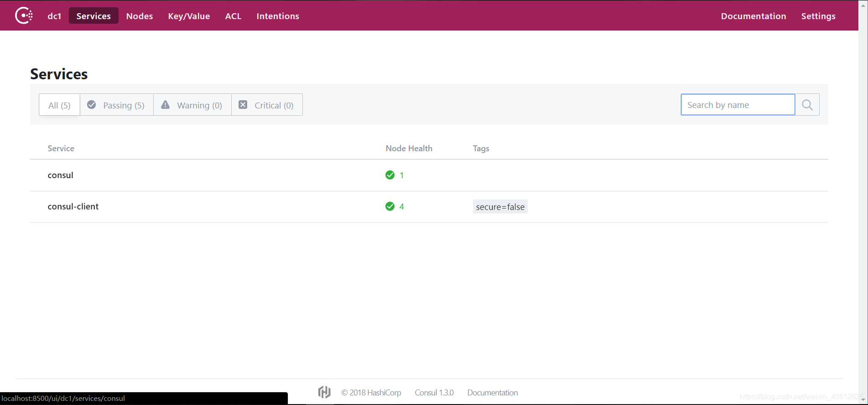Open the Intentions page

coord(278,16)
